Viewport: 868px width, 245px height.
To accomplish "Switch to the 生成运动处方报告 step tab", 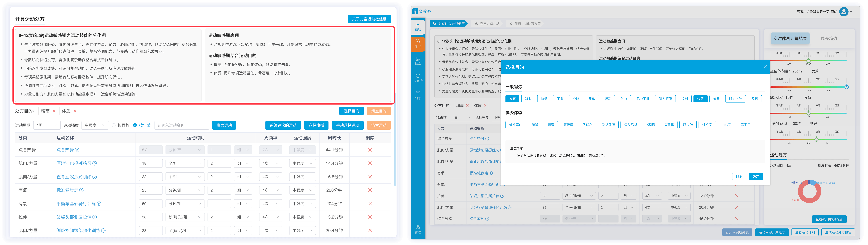I will (x=525, y=24).
